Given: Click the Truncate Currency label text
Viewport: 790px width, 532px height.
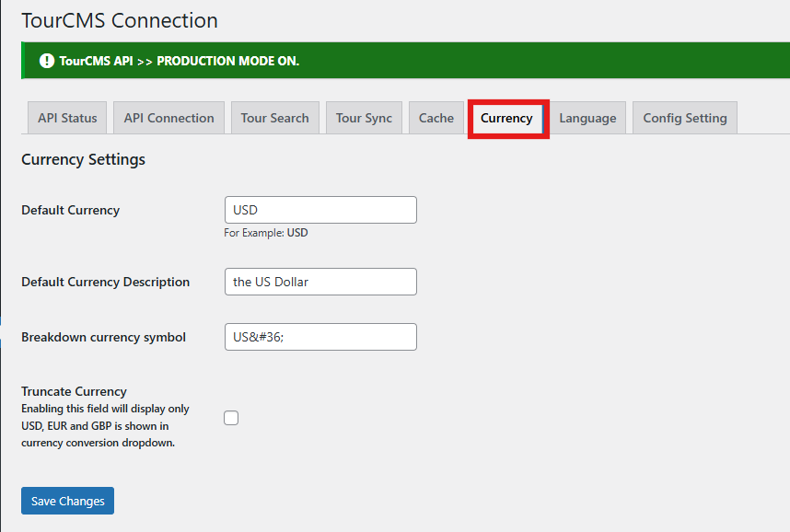Looking at the screenshot, I should click(74, 391).
